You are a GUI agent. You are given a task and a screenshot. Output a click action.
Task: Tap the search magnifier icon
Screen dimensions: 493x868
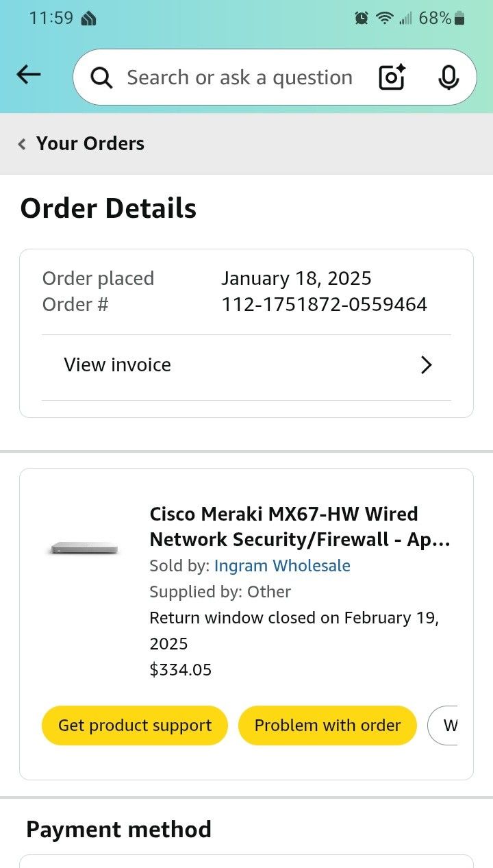point(101,78)
